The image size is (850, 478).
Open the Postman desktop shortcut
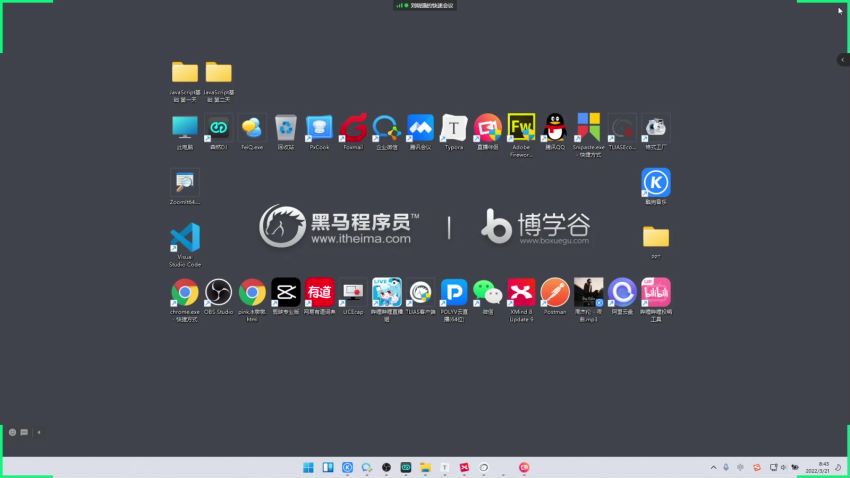[555, 293]
